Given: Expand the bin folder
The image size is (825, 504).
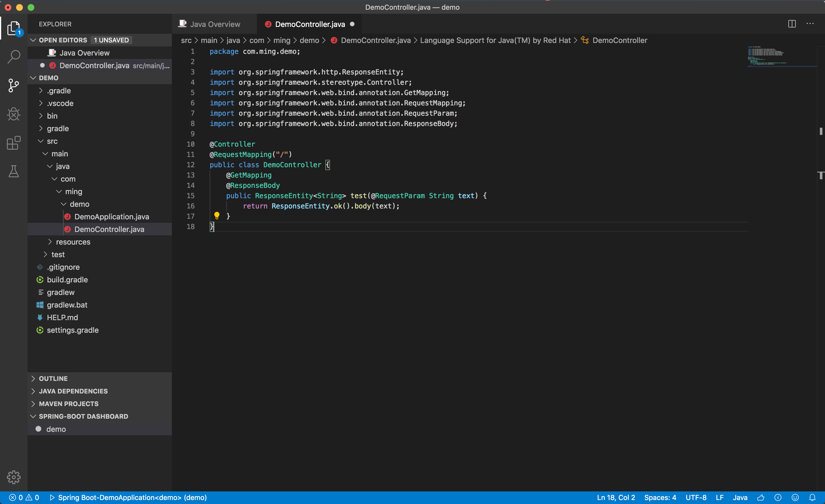Looking at the screenshot, I should coord(41,116).
